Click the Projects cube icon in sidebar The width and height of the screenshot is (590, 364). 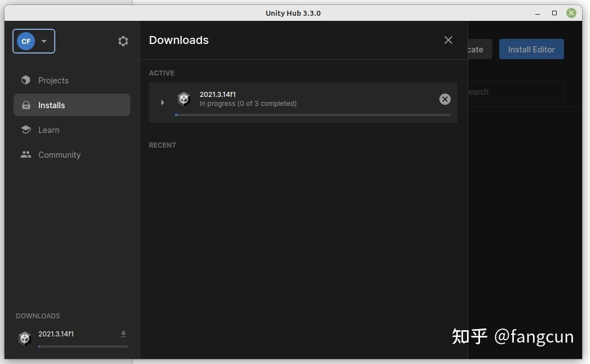25,80
